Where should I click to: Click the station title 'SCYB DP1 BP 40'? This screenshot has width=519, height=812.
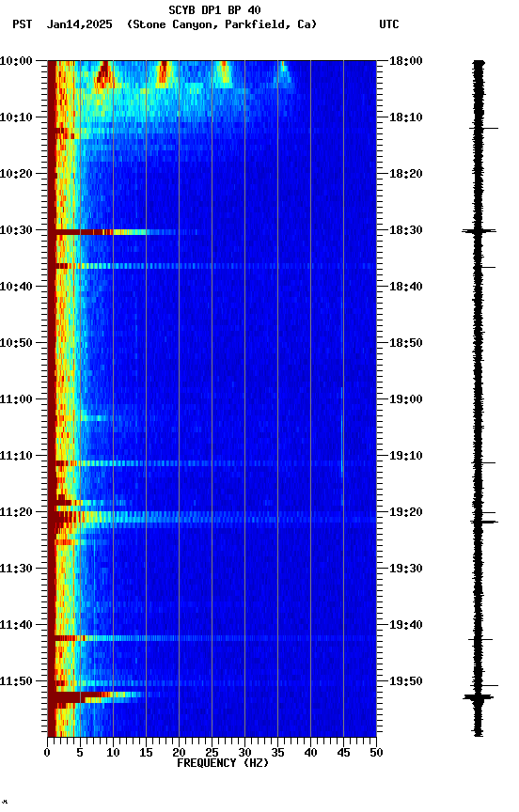point(214,9)
